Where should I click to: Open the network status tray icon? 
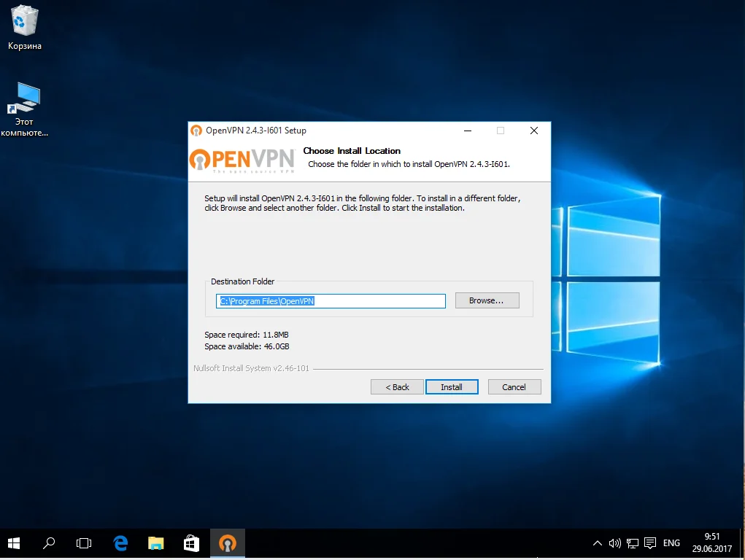pyautogui.click(x=633, y=543)
